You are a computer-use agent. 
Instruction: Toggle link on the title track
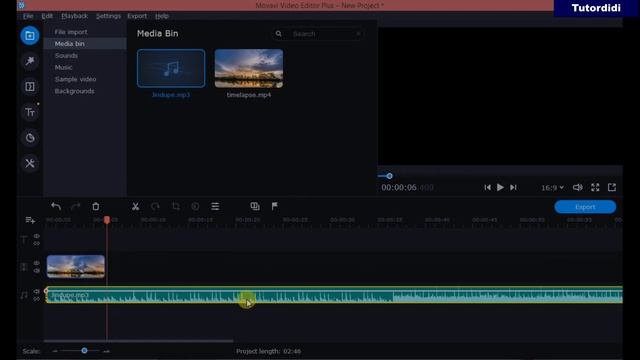[37, 244]
